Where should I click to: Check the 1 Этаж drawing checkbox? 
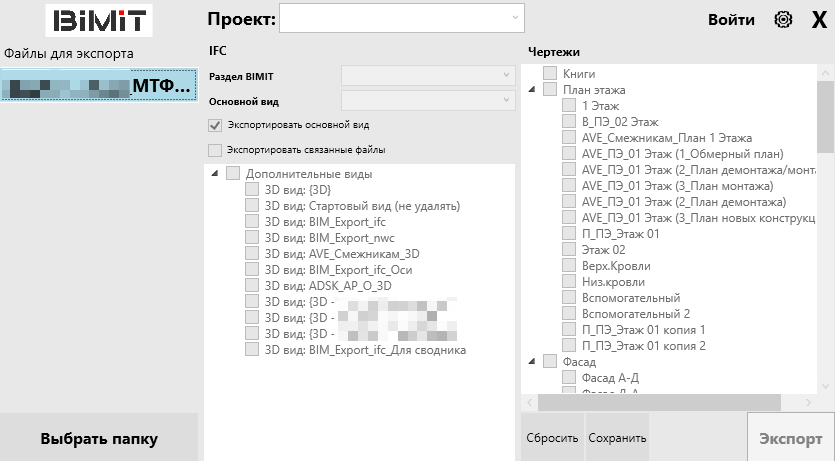click(569, 106)
